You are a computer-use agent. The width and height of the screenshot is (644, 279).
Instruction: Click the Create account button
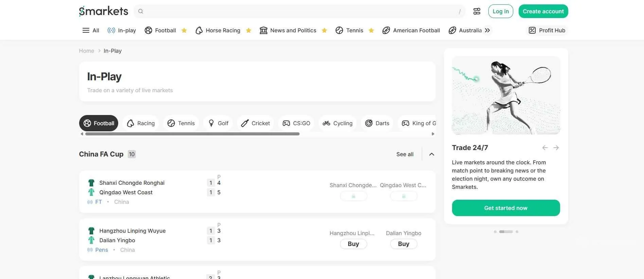tap(543, 11)
